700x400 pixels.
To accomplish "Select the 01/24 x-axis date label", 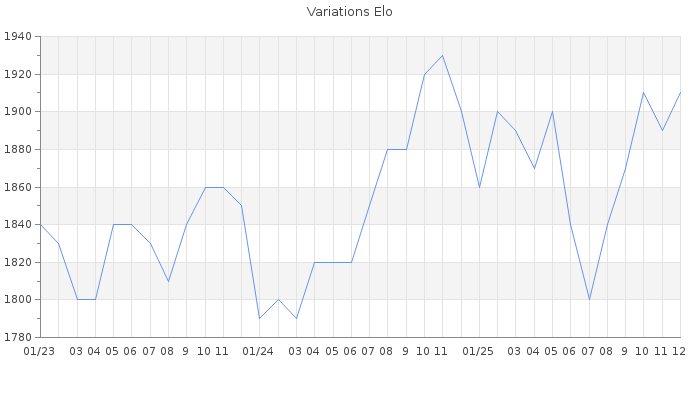I will click(259, 351).
